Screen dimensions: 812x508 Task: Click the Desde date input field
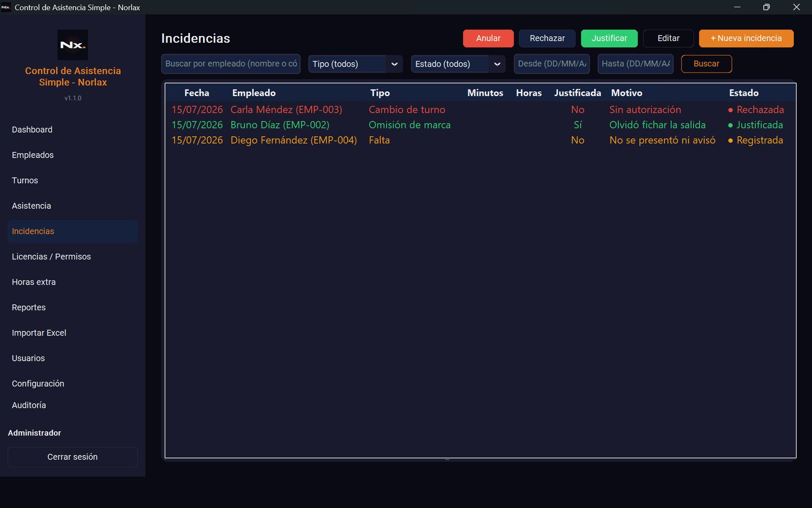tap(552, 64)
